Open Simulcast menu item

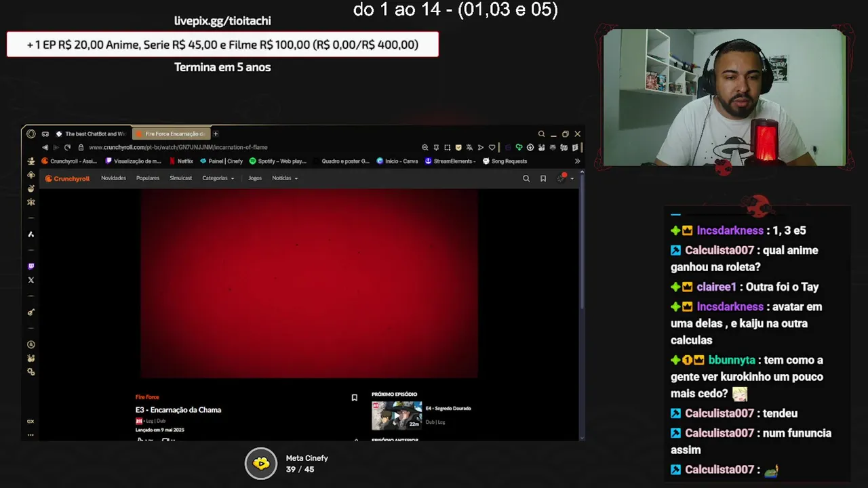(x=181, y=178)
